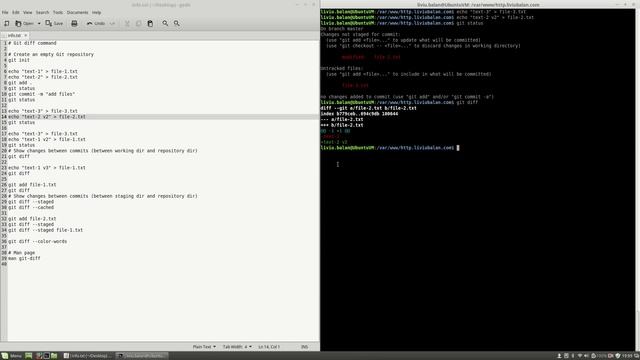Open the Tools menu in gedit

tap(58, 12)
